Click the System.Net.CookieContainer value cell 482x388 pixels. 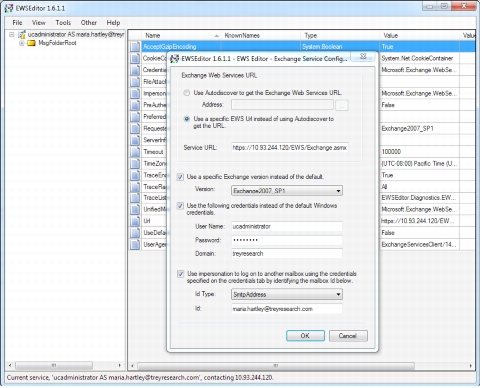pyautogui.click(x=419, y=58)
